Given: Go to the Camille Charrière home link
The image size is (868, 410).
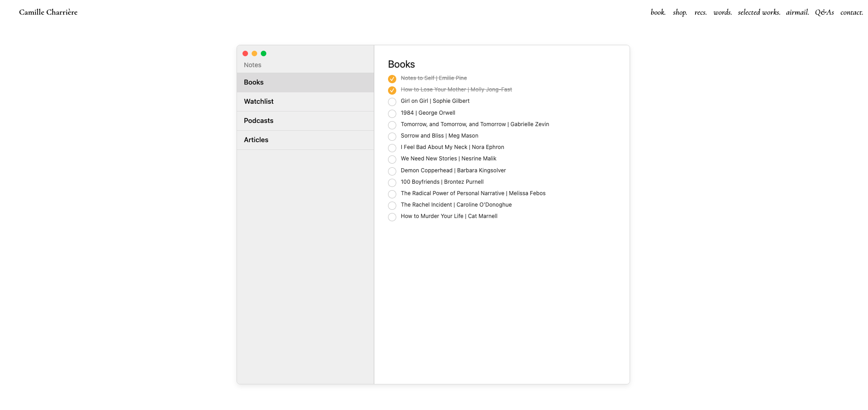Looking at the screenshot, I should click(49, 12).
